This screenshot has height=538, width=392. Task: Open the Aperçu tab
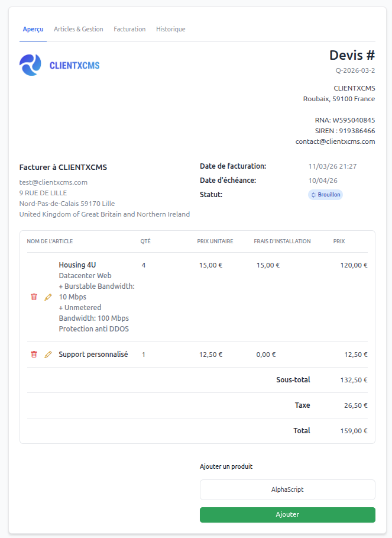[33, 29]
